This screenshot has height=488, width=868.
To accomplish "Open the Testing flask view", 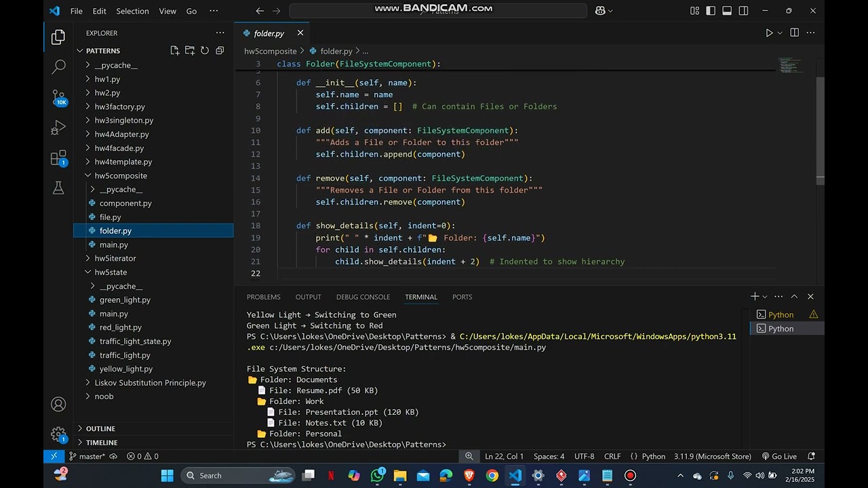I will pyautogui.click(x=58, y=188).
